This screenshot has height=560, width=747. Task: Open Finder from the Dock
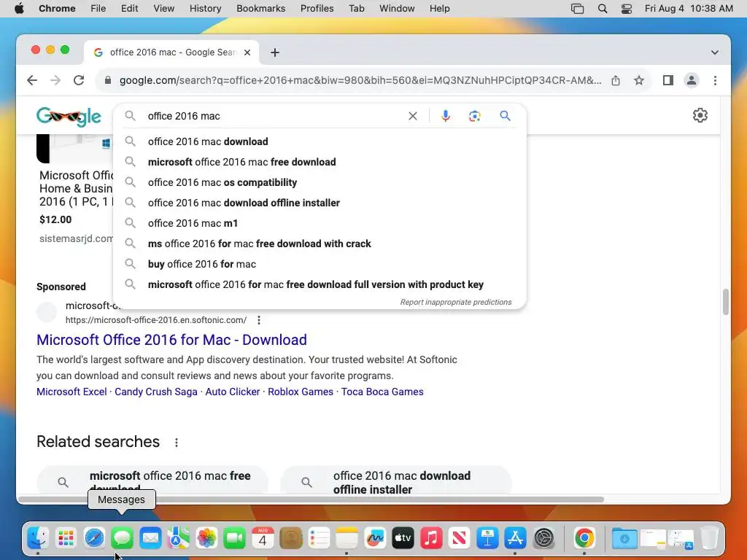(x=38, y=538)
